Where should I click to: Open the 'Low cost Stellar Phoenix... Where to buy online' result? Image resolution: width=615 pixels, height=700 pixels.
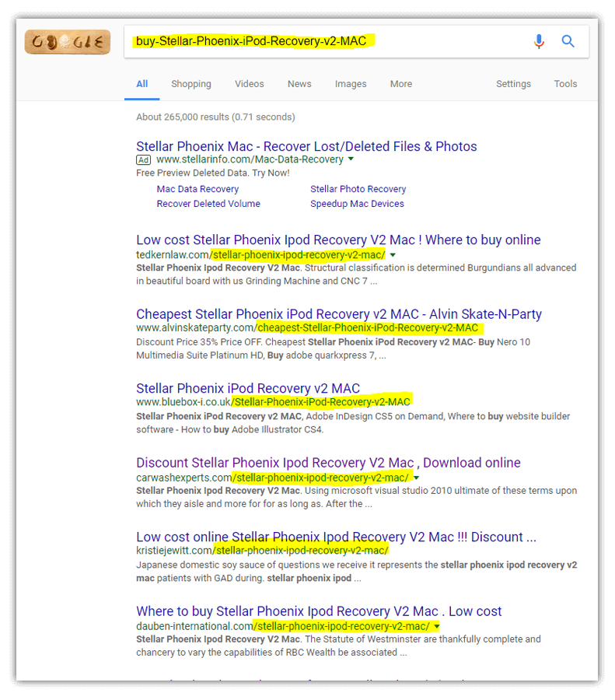pyautogui.click(x=338, y=240)
